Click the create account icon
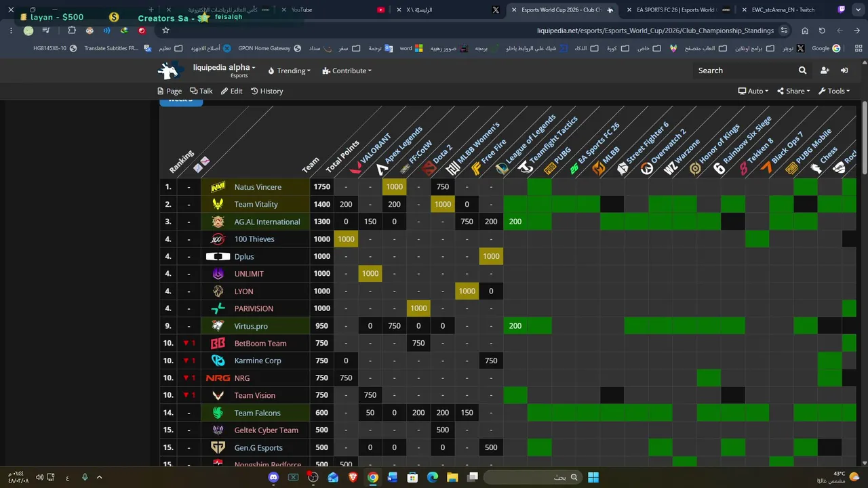Screen dimensions: 868x488 pos(825,70)
